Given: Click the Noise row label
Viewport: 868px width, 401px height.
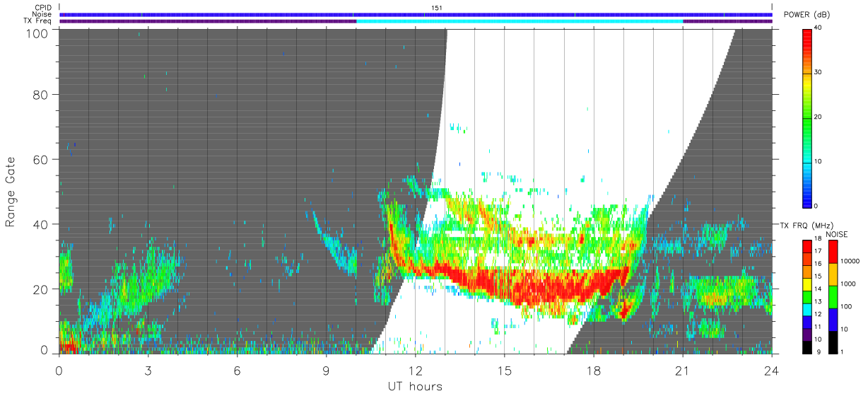Looking at the screenshot, I should point(42,14).
